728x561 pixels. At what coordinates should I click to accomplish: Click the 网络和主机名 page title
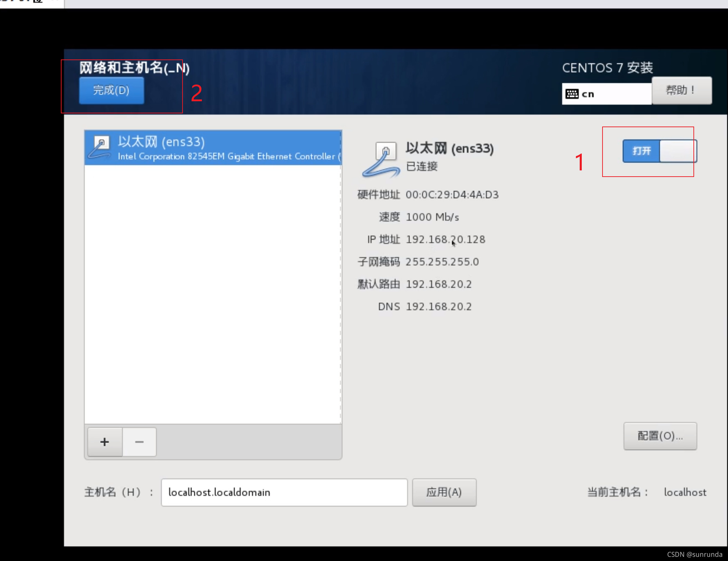134,68
